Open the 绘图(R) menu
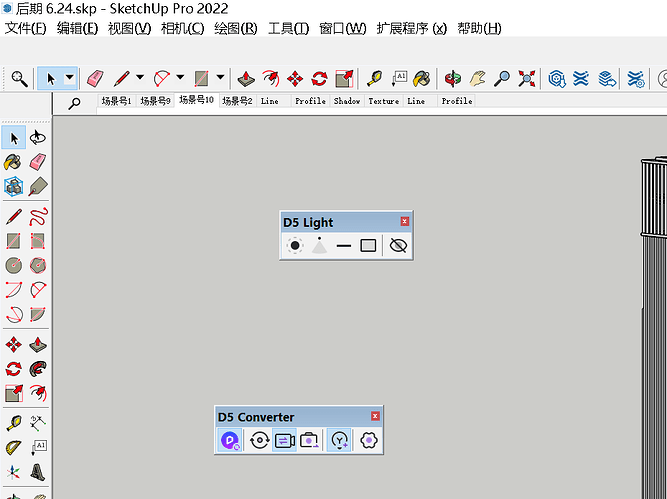This screenshot has height=499, width=667. click(x=236, y=28)
